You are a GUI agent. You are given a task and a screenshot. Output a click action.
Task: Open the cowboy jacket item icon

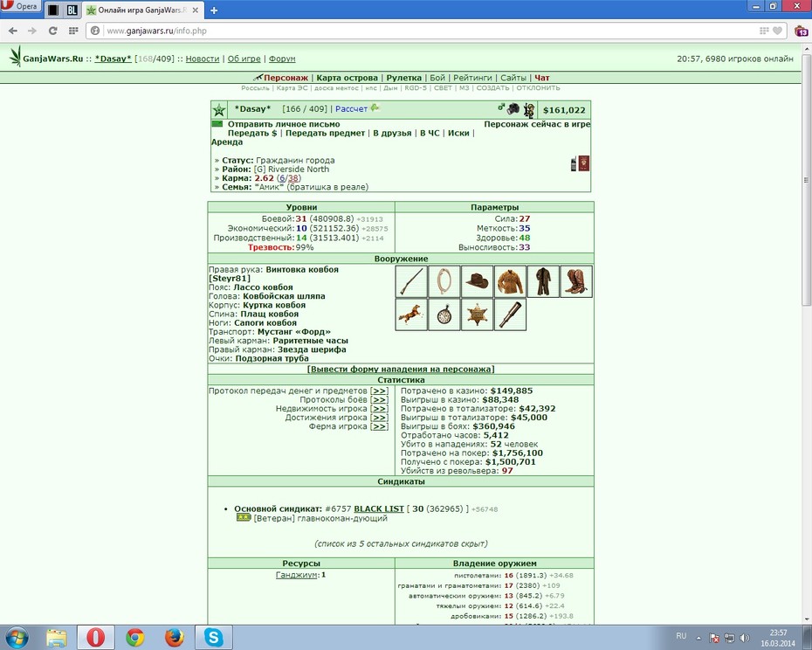pyautogui.click(x=510, y=281)
